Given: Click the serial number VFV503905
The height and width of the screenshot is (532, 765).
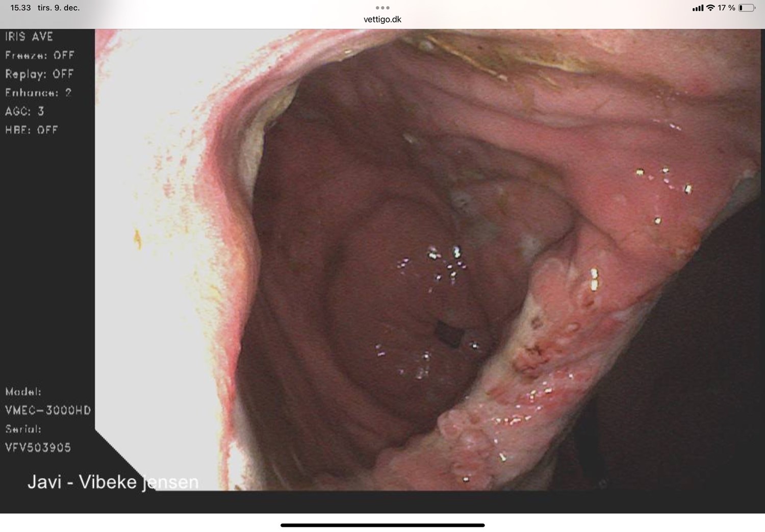Looking at the screenshot, I should pos(38,448).
